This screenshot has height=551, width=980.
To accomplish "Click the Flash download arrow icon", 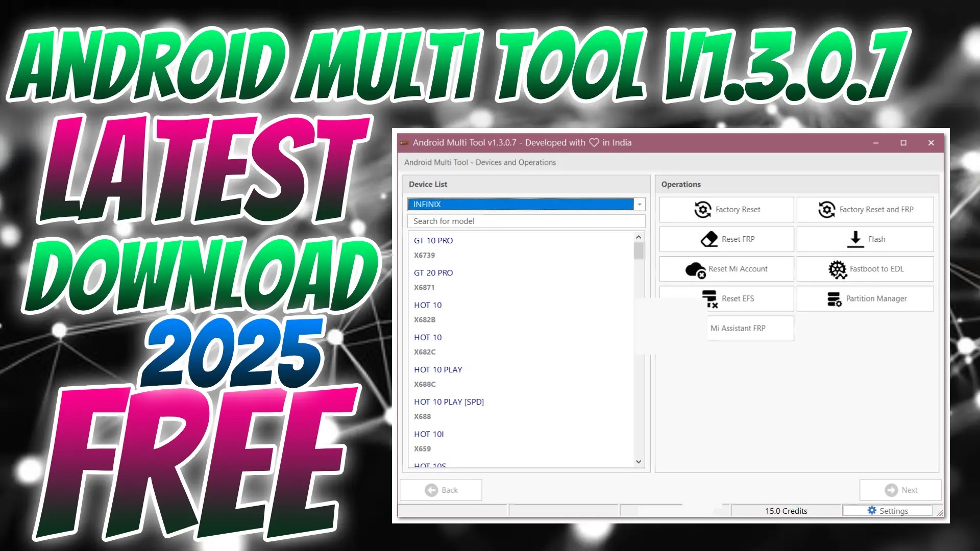I will pyautogui.click(x=855, y=239).
